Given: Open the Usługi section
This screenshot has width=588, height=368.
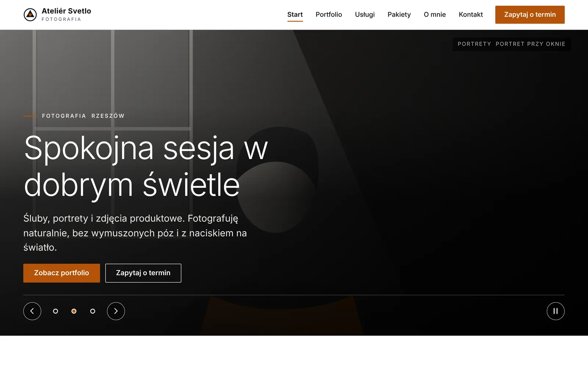Looking at the screenshot, I should click(365, 15).
